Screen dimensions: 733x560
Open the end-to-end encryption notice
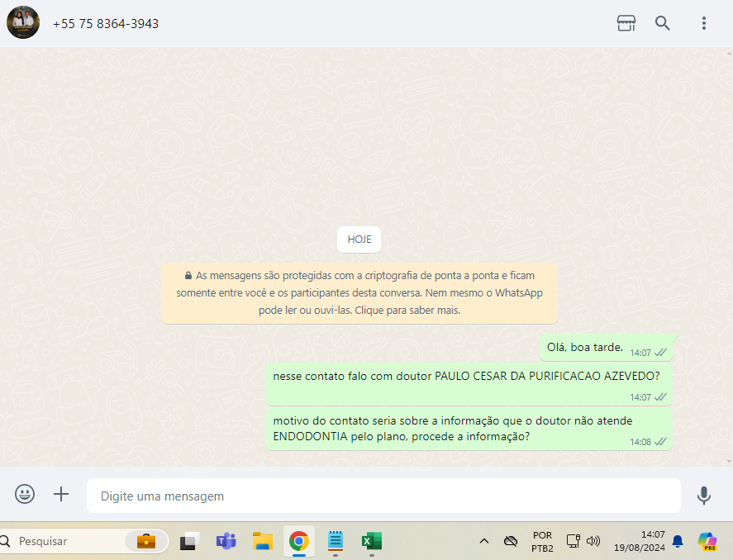pyautogui.click(x=359, y=293)
